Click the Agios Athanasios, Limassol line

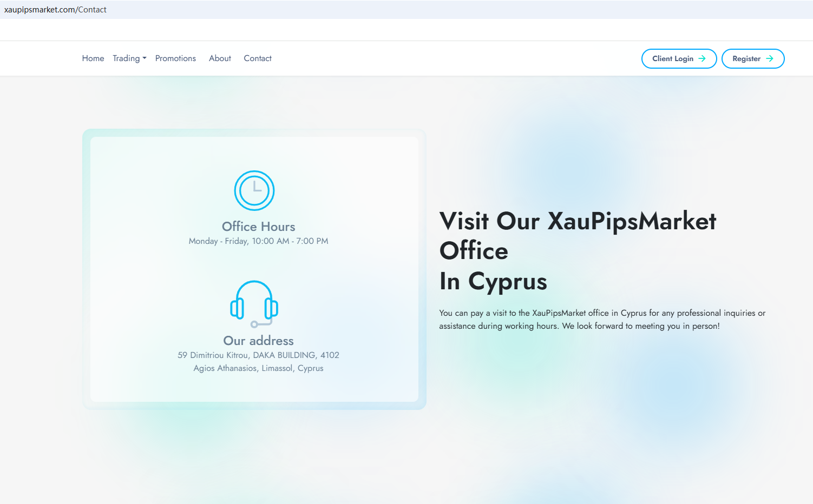pos(258,368)
